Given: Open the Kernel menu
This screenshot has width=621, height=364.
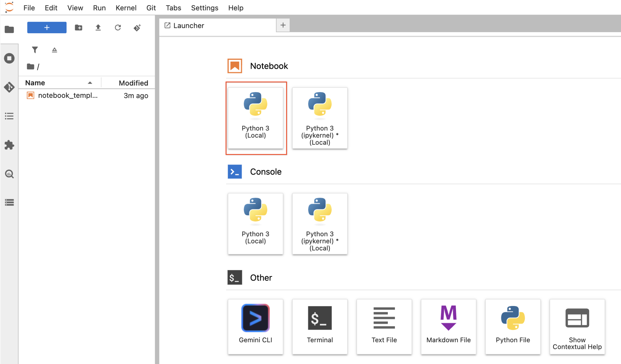Looking at the screenshot, I should [x=126, y=8].
